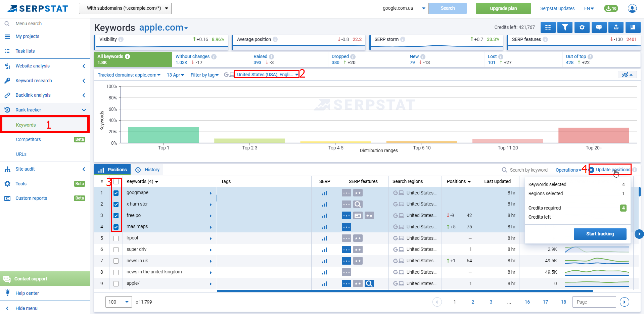Open the 'With subdomains' dropdown

tap(125, 8)
